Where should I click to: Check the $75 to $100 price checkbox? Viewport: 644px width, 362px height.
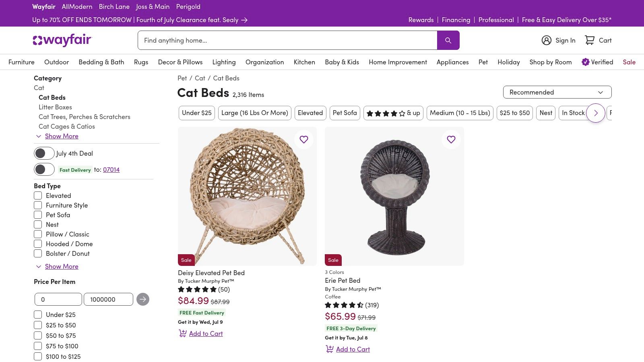(x=38, y=346)
